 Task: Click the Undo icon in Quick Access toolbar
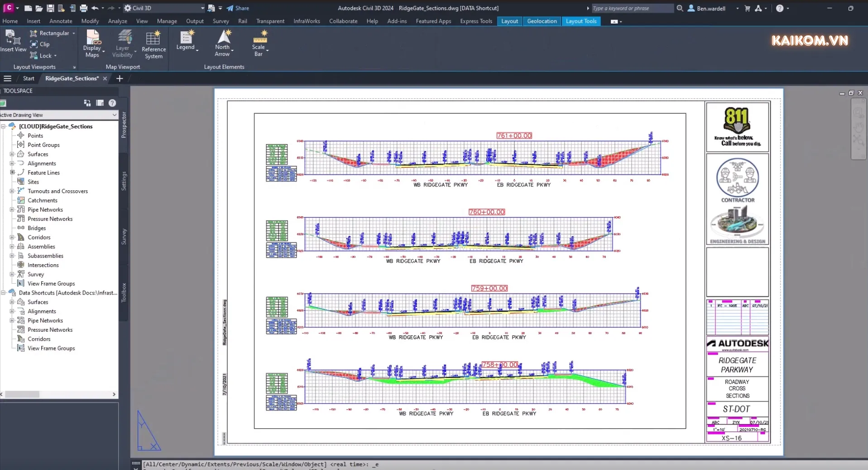tap(96, 8)
